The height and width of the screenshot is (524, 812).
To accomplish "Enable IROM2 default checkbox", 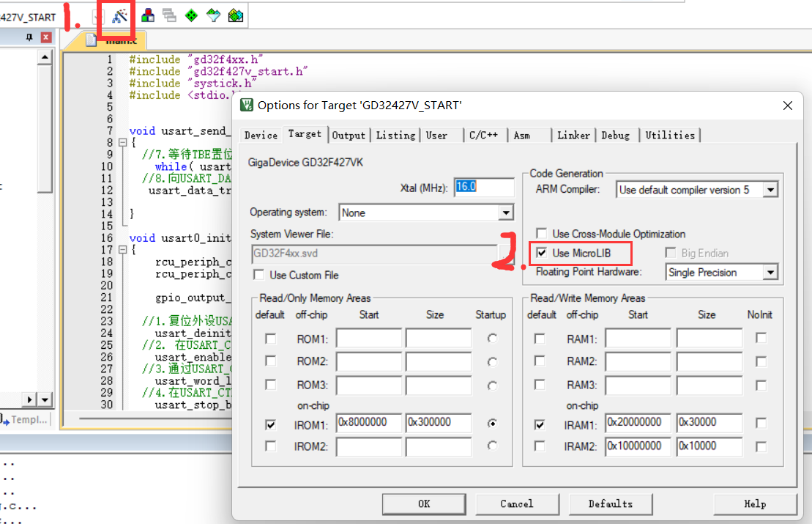I will pyautogui.click(x=270, y=446).
